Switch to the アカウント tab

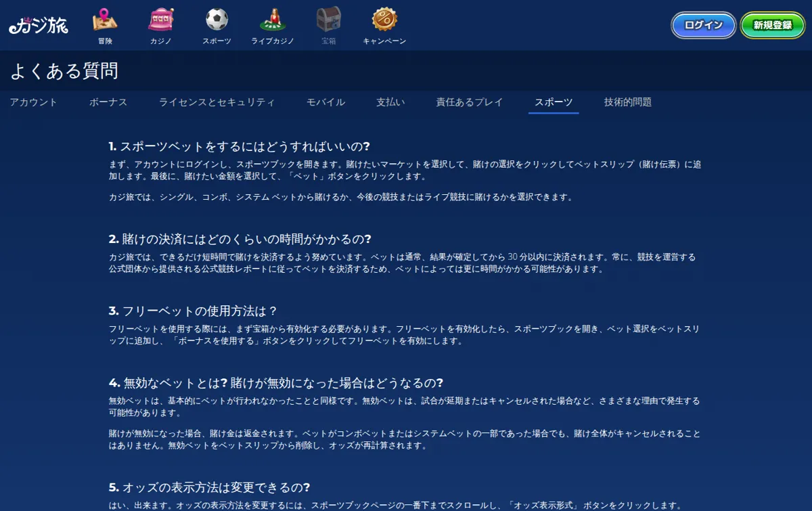coord(34,102)
